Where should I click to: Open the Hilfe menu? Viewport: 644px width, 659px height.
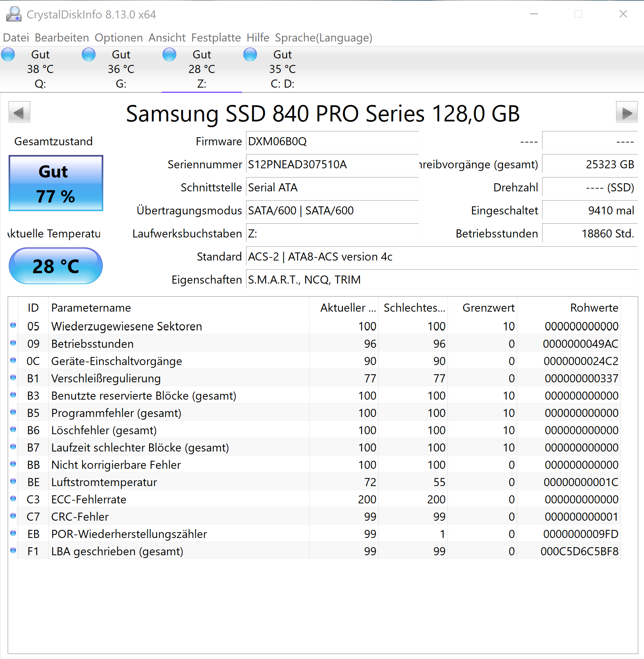pos(258,38)
